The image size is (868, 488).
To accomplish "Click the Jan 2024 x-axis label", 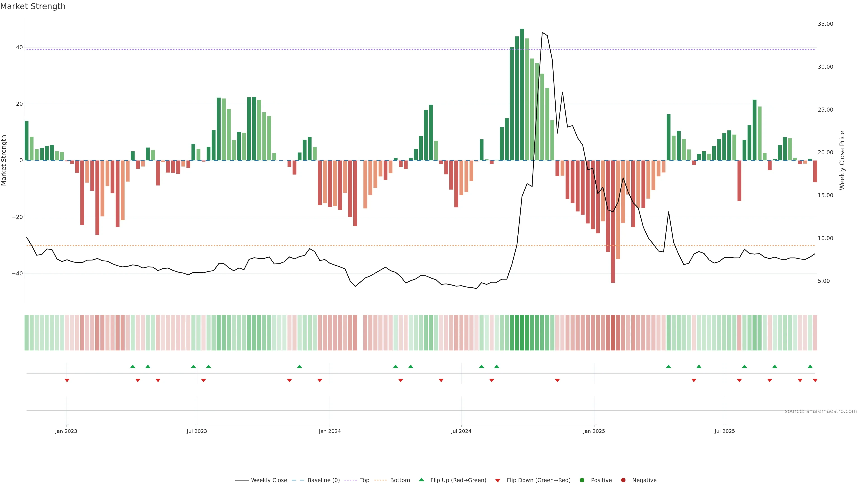I will (x=330, y=431).
